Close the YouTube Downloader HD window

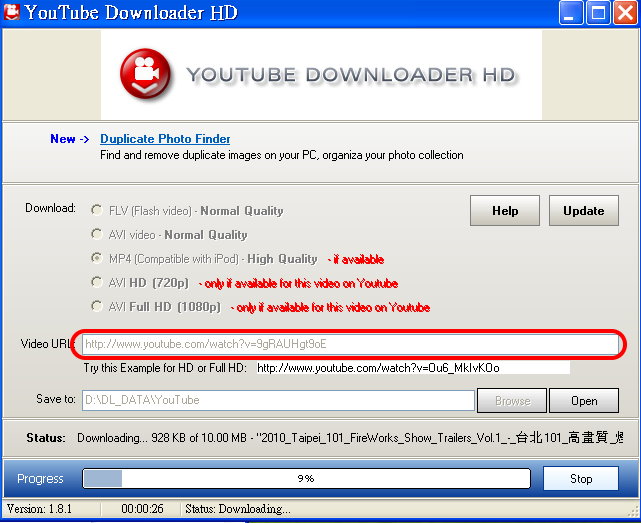tap(626, 13)
